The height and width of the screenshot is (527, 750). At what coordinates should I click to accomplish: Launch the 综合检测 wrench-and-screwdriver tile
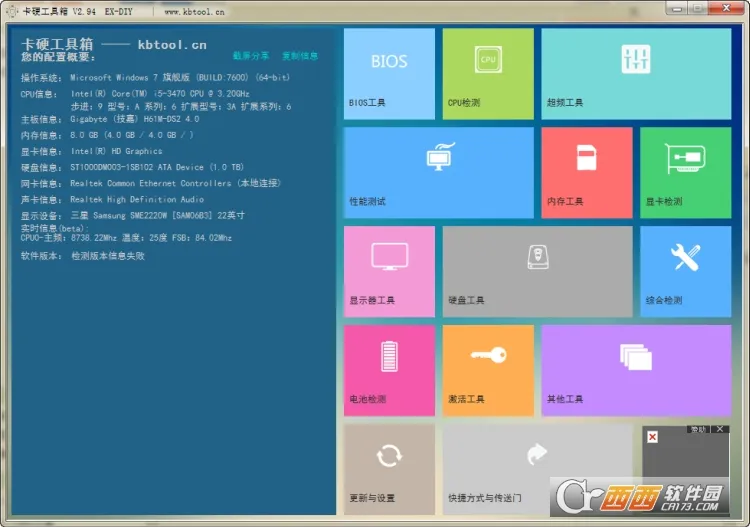pos(685,272)
